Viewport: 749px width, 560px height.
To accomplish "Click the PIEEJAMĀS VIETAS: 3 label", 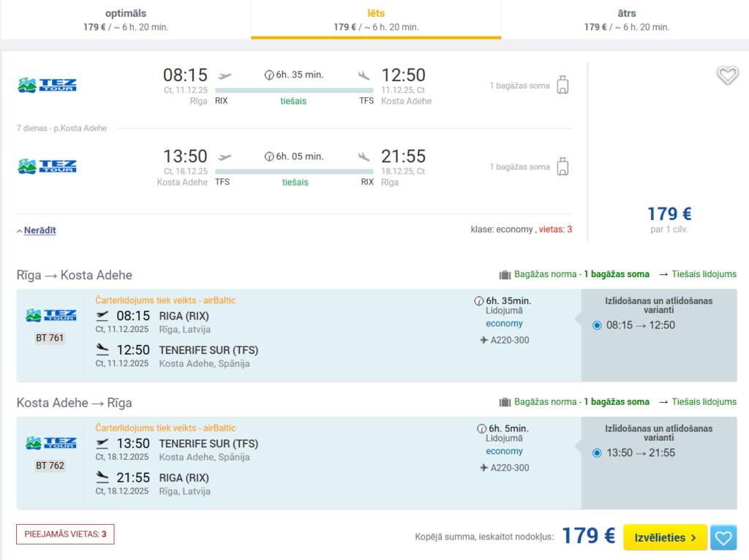I will pos(64,534).
